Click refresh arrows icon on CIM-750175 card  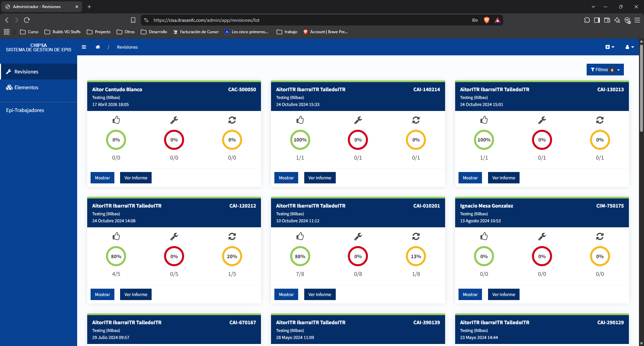(600, 236)
